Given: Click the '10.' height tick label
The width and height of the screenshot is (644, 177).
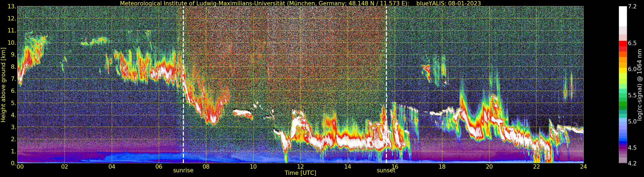Looking at the screenshot, I should (12, 43).
